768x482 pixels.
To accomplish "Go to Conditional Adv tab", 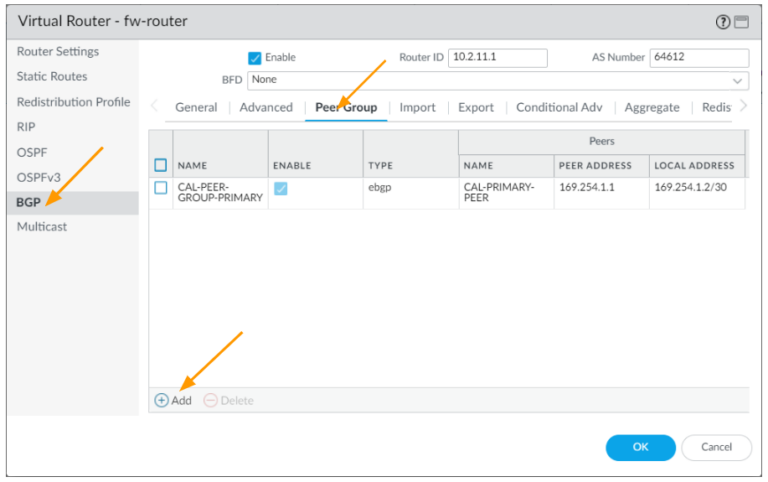I will click(559, 107).
